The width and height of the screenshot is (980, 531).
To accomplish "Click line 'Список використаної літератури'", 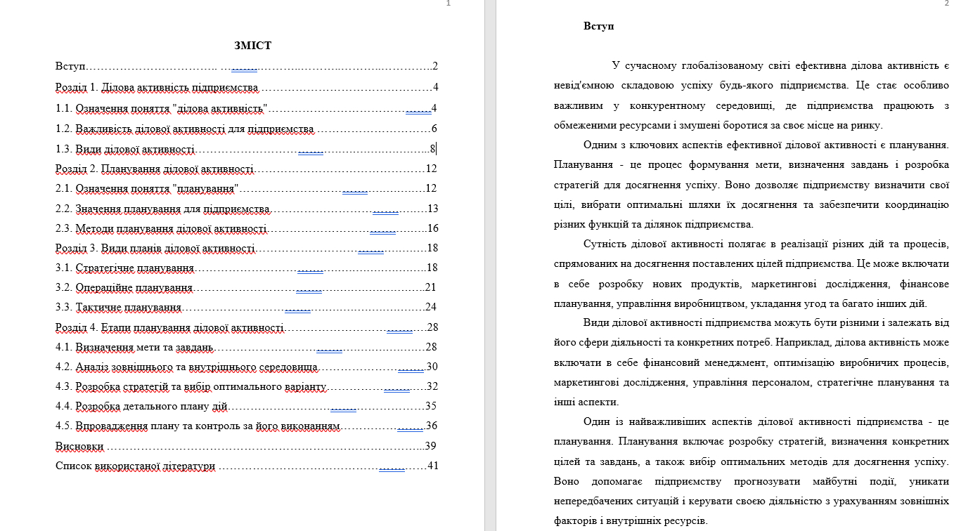I will coord(247,466).
